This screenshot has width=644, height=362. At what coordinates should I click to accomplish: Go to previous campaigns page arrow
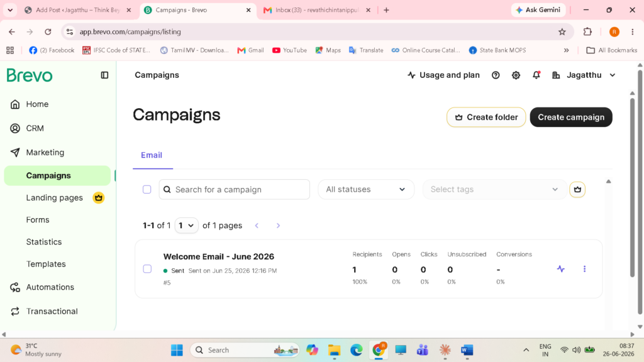click(257, 226)
